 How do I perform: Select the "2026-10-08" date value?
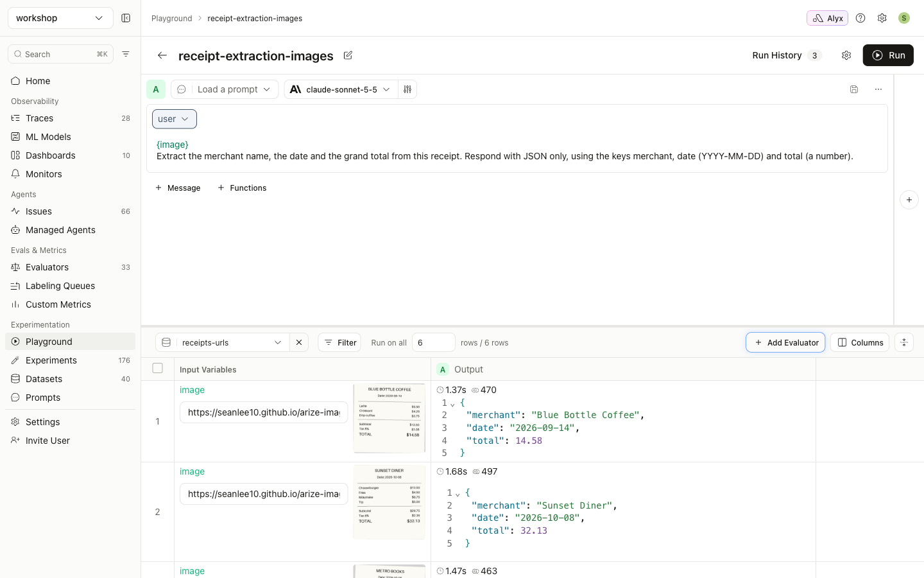[547, 518]
